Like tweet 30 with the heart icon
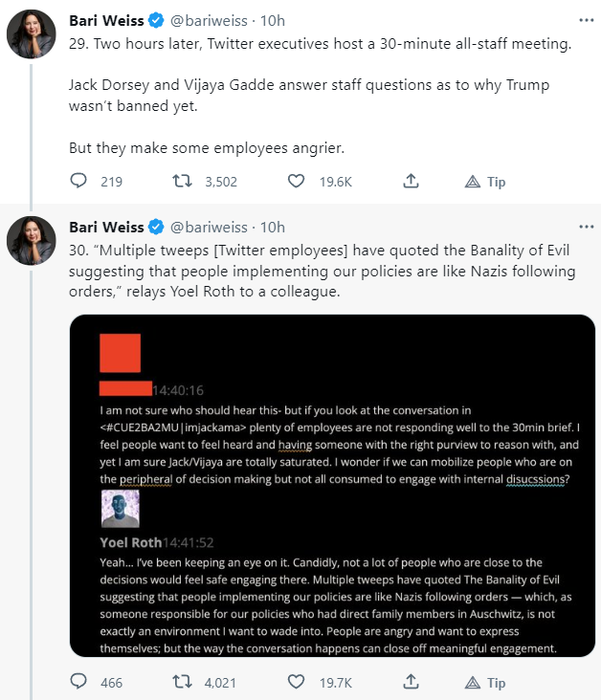Viewport: 601px width, 700px height. (x=297, y=682)
